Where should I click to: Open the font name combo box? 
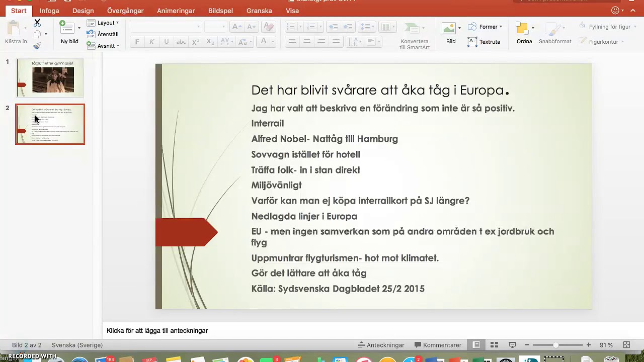tap(166, 27)
